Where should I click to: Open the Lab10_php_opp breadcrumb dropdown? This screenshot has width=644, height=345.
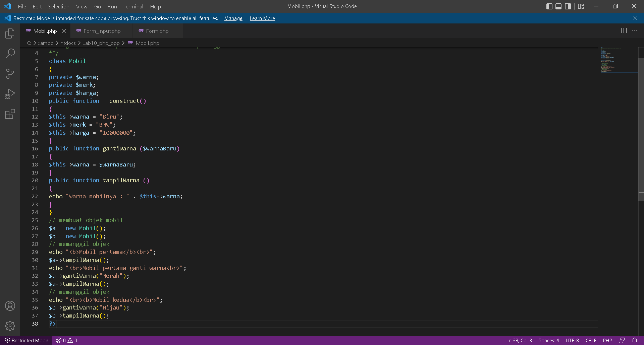tap(101, 43)
